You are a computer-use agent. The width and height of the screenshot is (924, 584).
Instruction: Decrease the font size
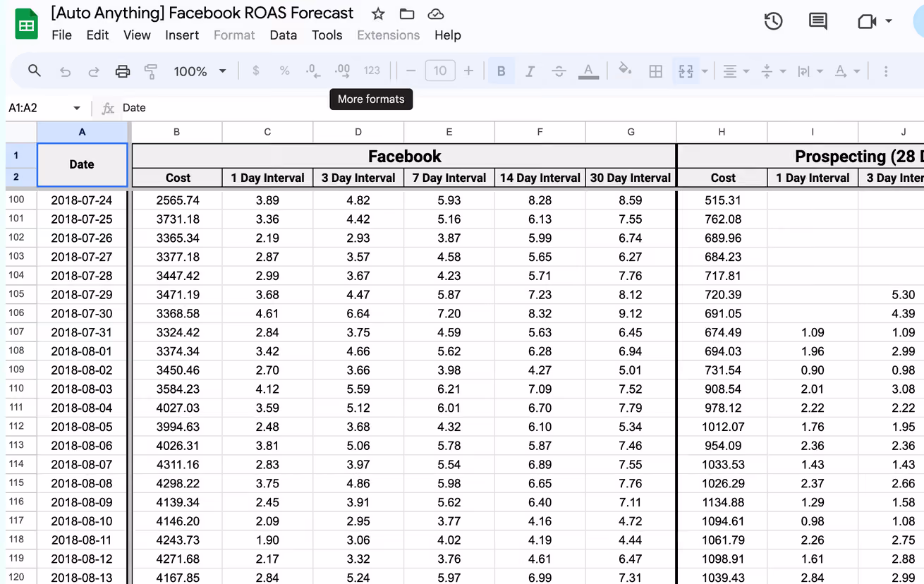point(411,71)
